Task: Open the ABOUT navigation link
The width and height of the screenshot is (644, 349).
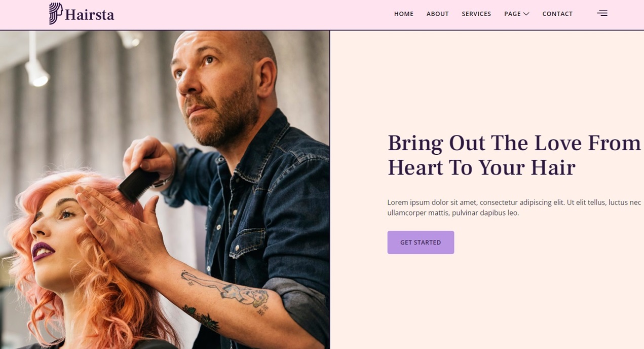Action: point(437,14)
